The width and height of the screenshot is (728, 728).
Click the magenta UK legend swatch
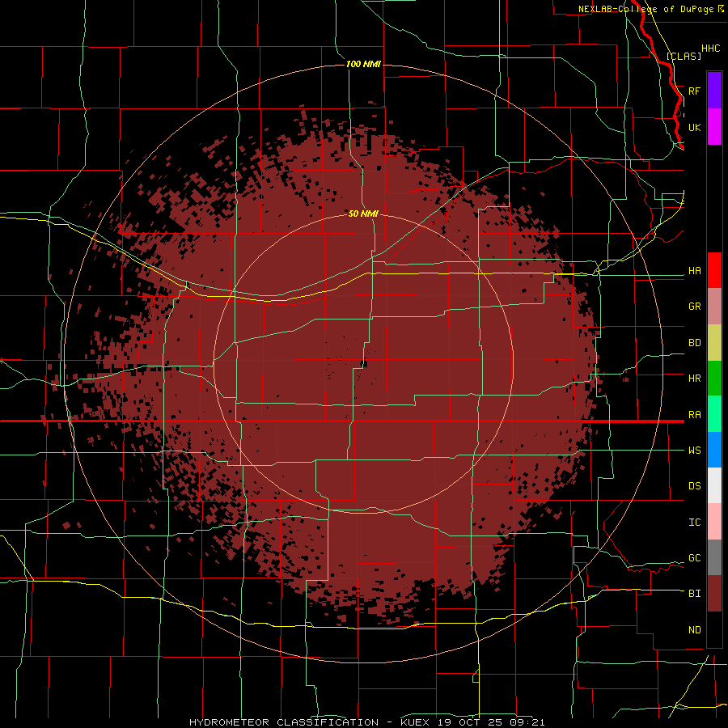pyautogui.click(x=714, y=127)
